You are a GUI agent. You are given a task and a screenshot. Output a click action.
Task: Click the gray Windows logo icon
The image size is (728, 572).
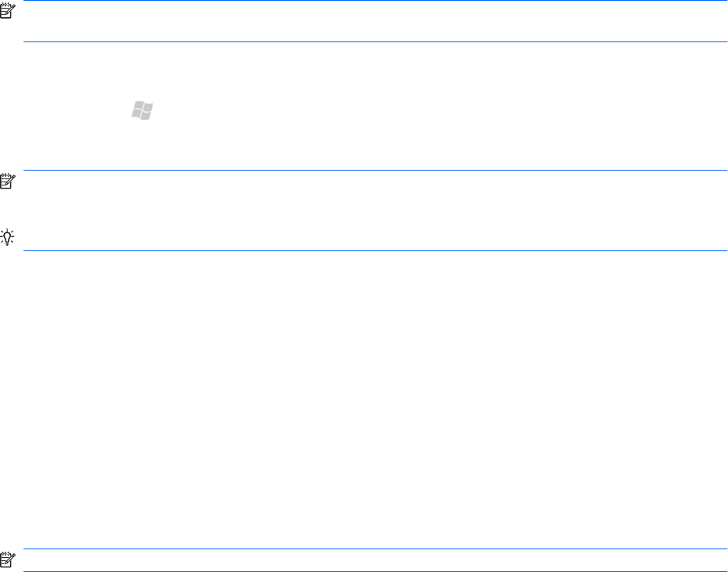pos(142,111)
